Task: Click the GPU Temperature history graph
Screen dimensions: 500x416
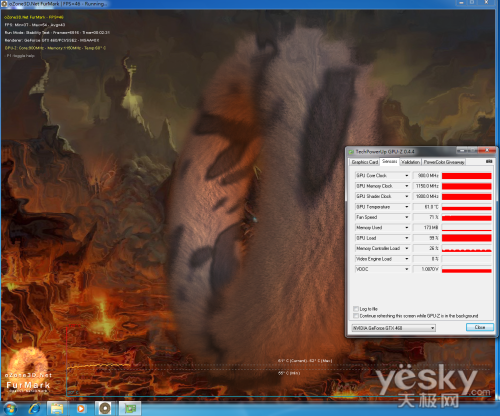Action: 467,207
